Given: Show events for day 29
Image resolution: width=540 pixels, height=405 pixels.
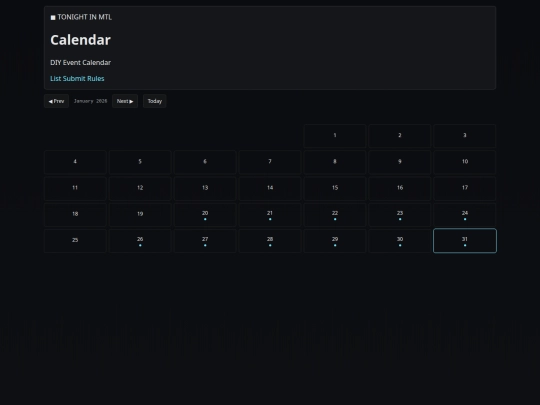Looking at the screenshot, I should click(335, 240).
